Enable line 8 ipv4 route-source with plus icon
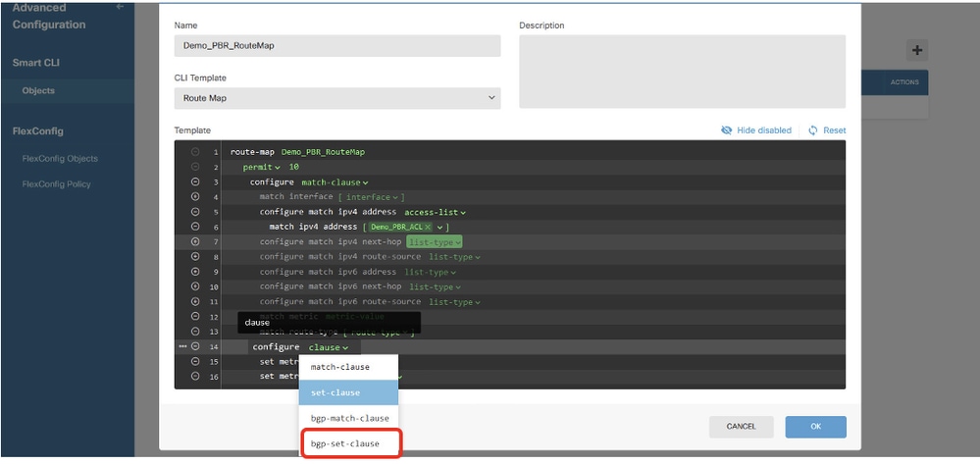This screenshot has height=464, width=980. click(195, 257)
